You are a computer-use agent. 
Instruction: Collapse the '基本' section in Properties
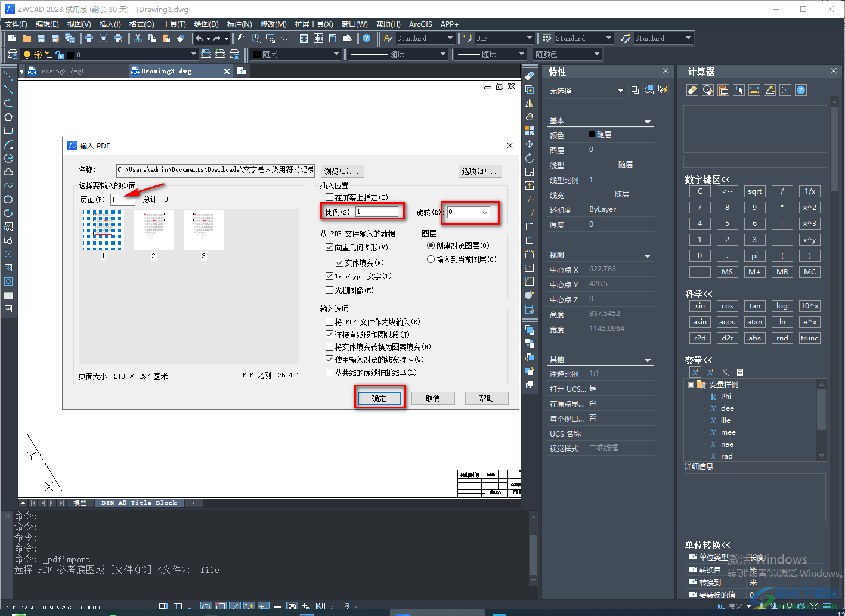click(x=648, y=122)
